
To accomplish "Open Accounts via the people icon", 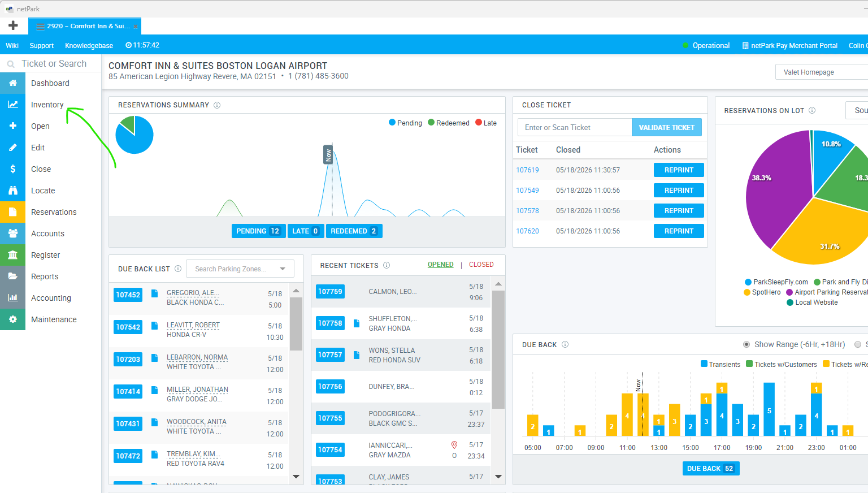I will pos(12,233).
